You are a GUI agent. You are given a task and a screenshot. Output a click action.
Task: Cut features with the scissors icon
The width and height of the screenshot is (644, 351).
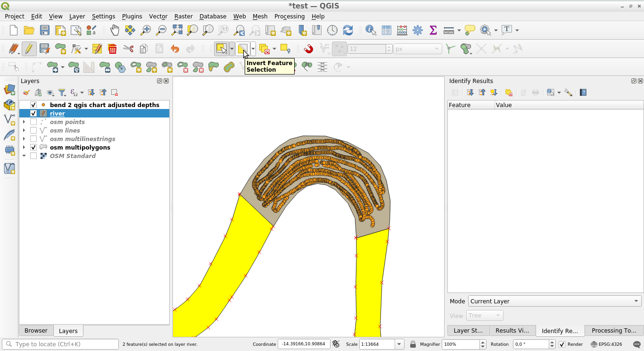(128, 49)
